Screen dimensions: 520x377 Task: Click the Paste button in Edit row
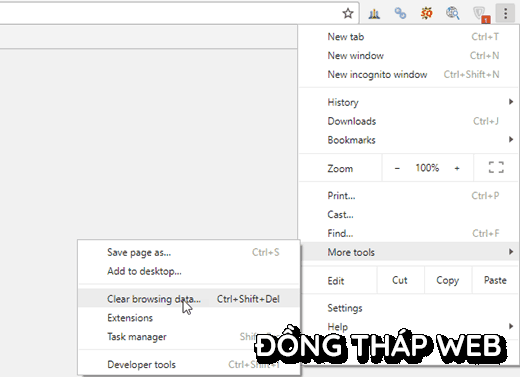point(495,280)
